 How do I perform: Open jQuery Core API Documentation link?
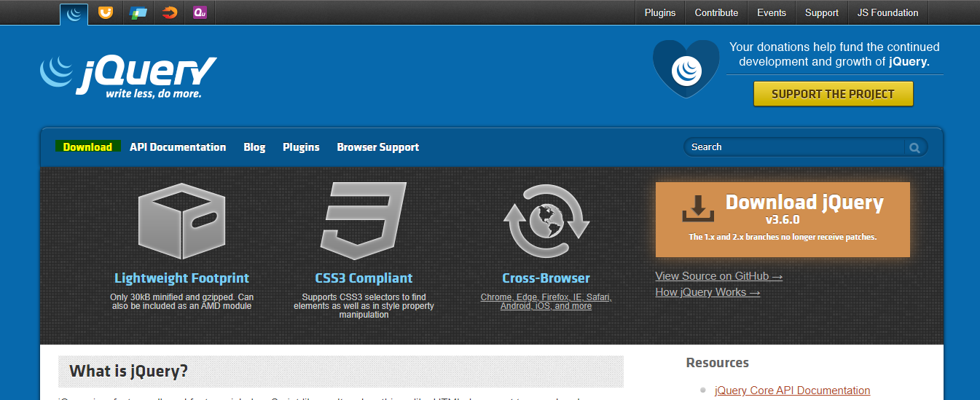pos(792,391)
